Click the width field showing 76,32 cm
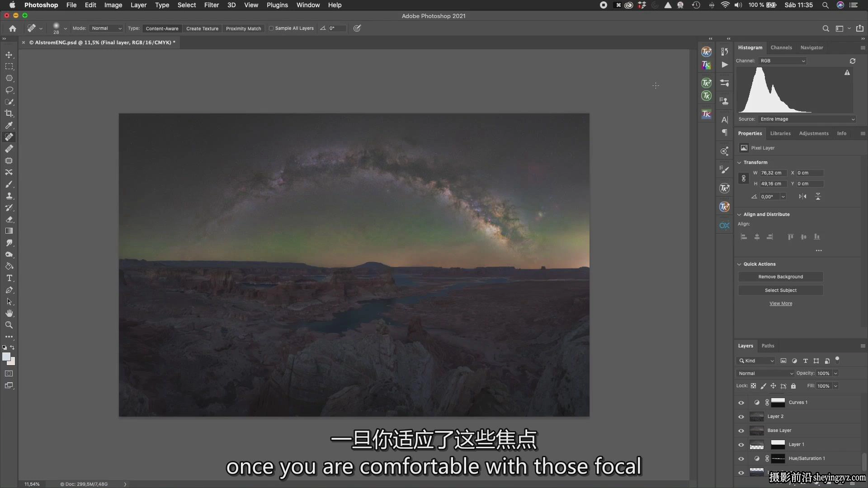 tap(773, 173)
